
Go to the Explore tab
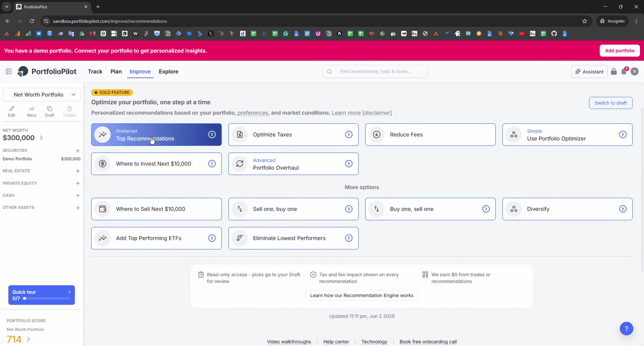pyautogui.click(x=169, y=71)
